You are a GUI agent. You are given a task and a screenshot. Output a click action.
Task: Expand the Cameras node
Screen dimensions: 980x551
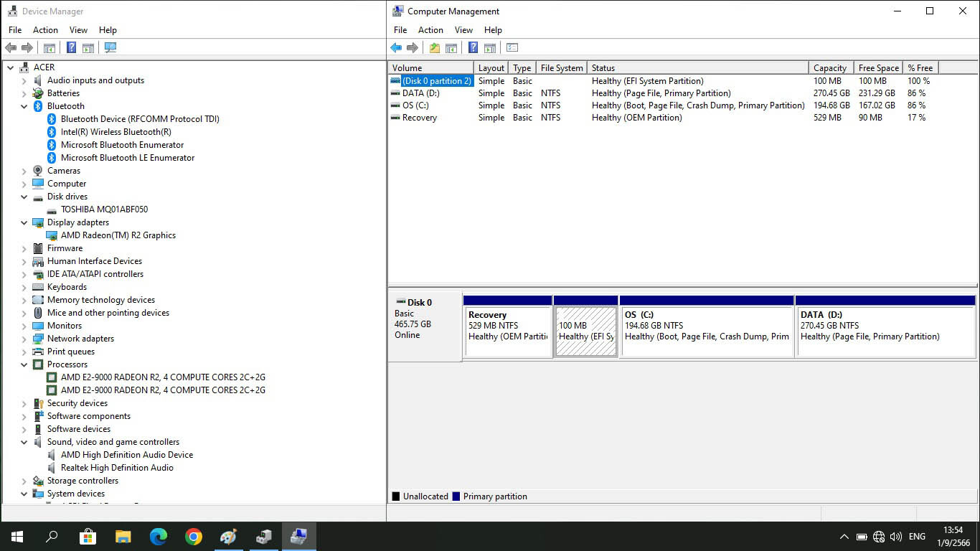(24, 171)
